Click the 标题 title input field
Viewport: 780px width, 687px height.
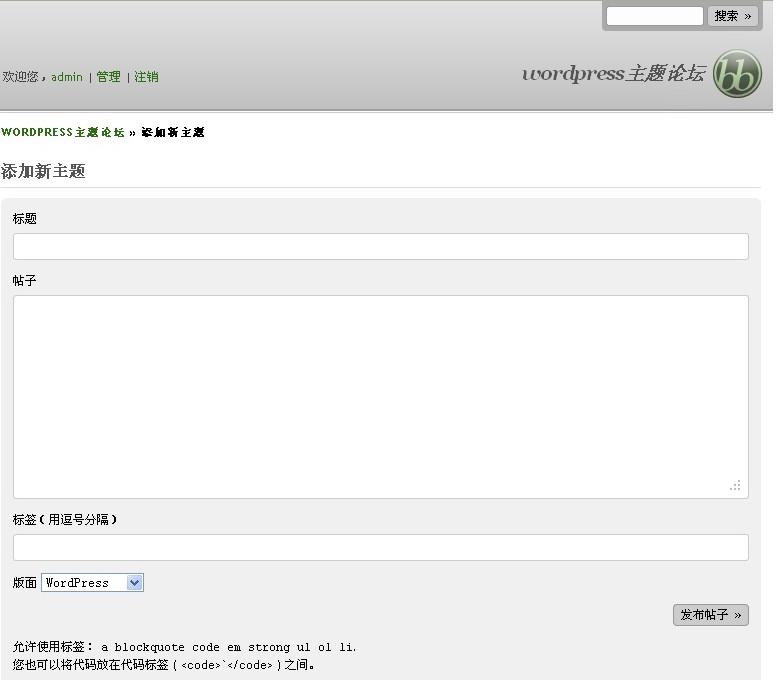[x=381, y=246]
